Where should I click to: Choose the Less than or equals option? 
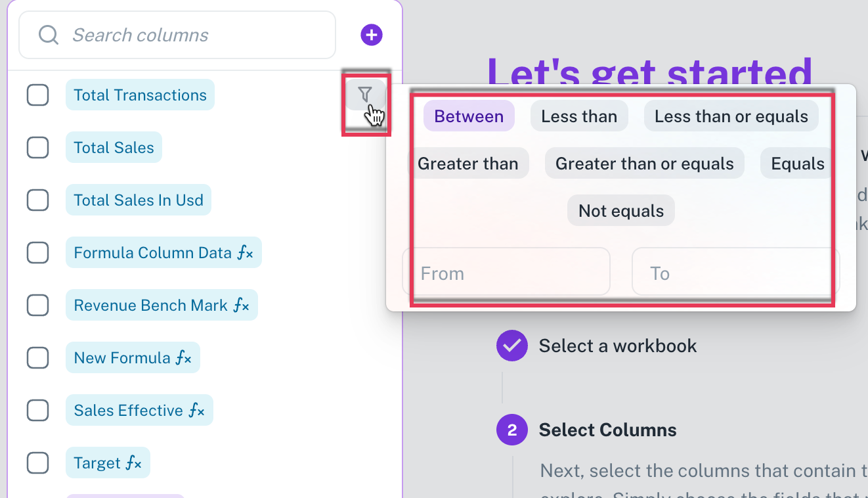tap(731, 116)
